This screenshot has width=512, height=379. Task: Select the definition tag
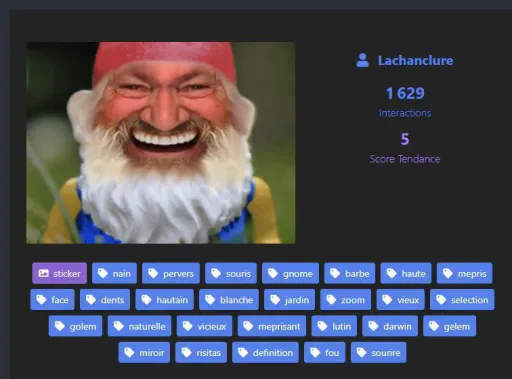(x=265, y=352)
